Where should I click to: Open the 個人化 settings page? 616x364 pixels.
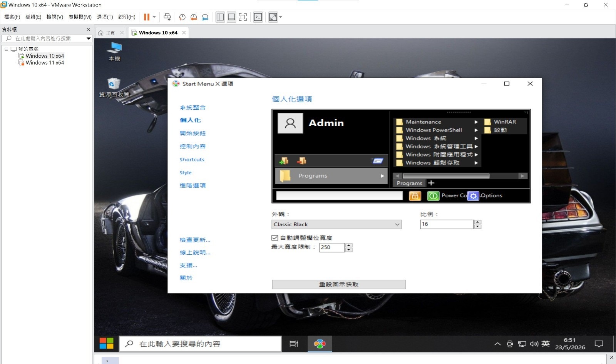[190, 120]
